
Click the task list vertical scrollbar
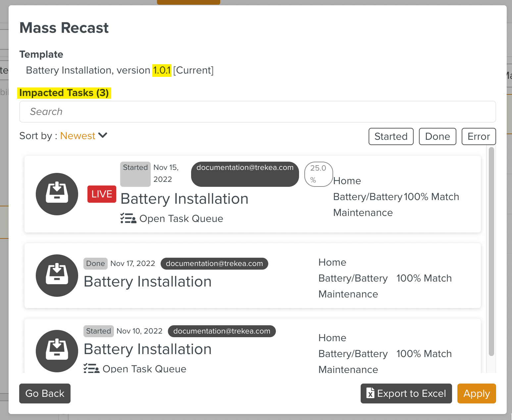(x=491, y=252)
